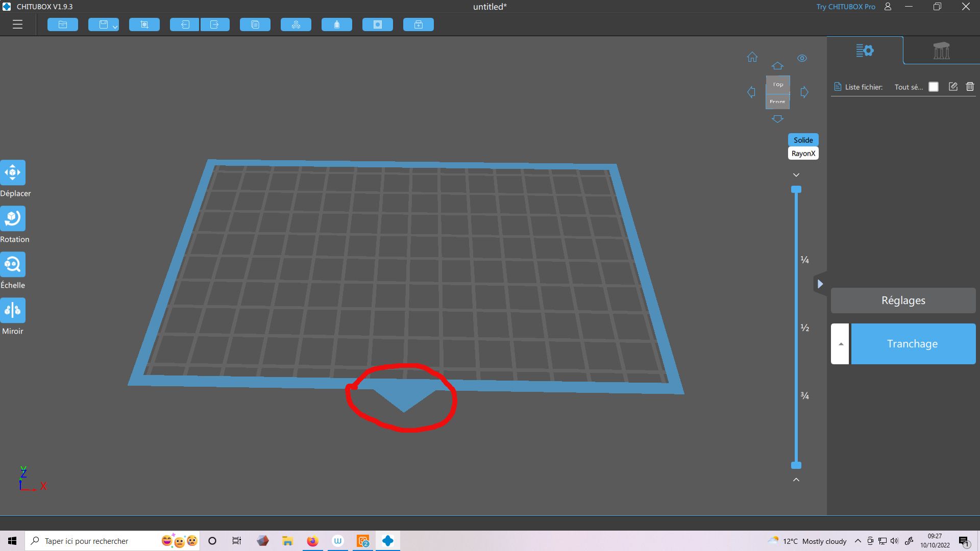
Task: Check the Tout sélectionner checkbox
Action: pyautogui.click(x=934, y=87)
